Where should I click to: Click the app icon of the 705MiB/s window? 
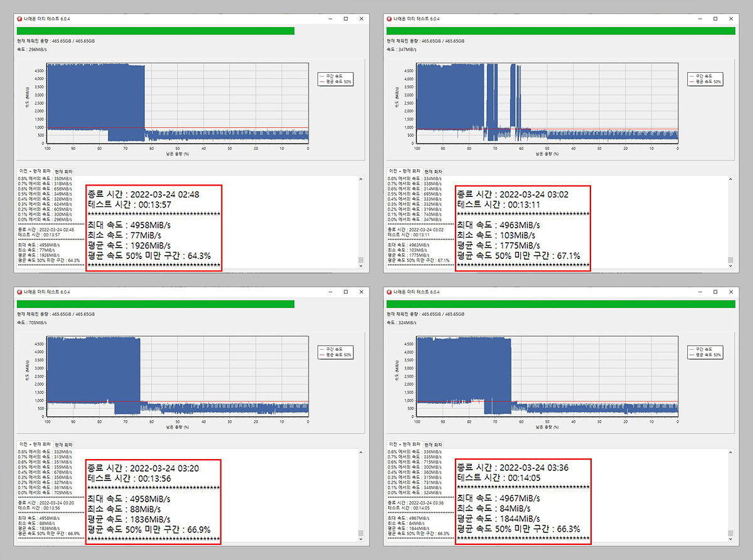tap(21, 292)
